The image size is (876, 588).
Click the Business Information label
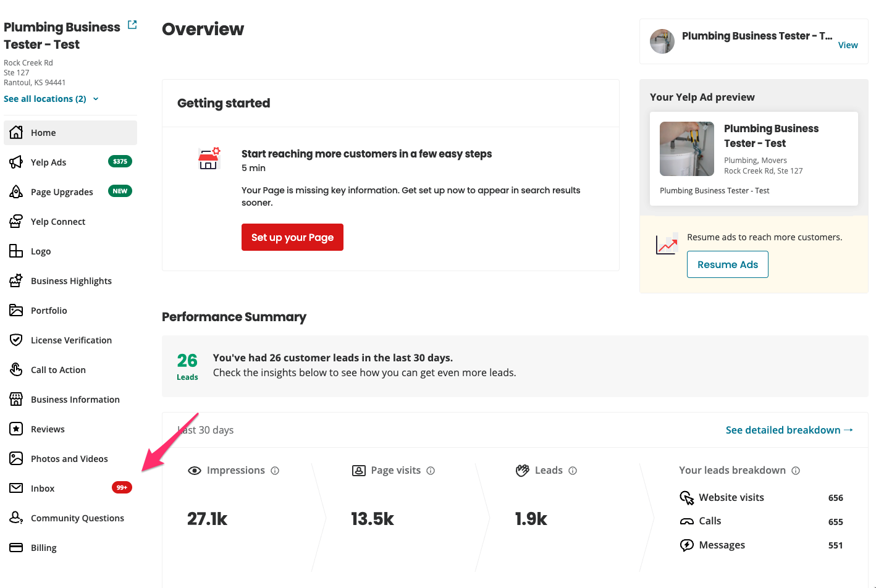[75, 400]
